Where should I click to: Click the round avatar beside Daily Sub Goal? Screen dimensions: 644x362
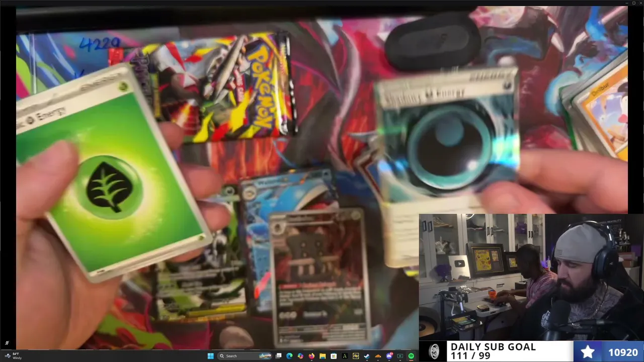[x=434, y=351]
